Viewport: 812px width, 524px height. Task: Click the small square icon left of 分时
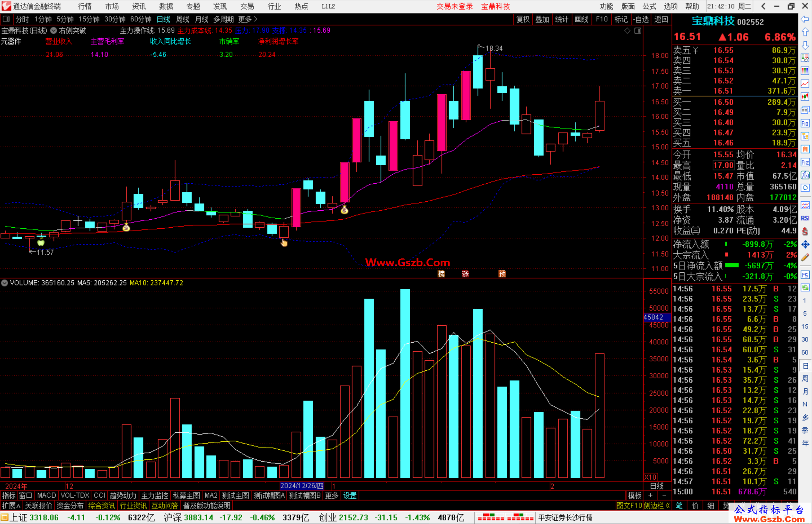pos(6,19)
